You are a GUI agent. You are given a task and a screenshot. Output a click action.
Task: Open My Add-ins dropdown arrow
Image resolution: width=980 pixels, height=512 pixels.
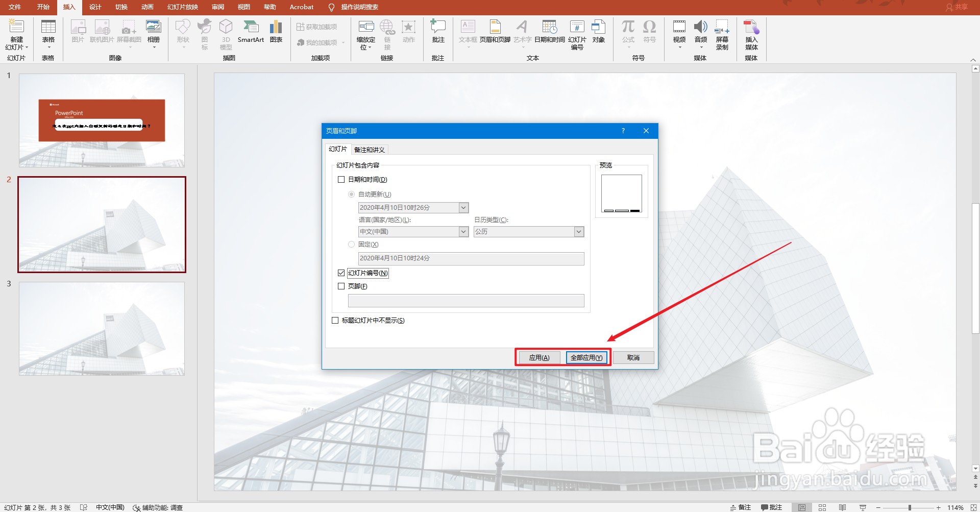click(344, 43)
